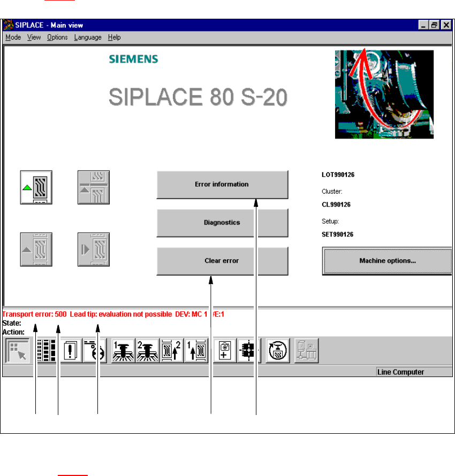
Task: Click the Error information button
Action: tap(222, 185)
